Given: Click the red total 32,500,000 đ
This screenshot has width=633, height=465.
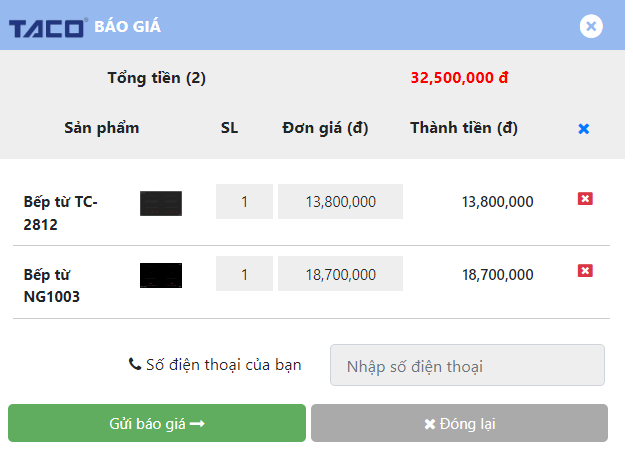Looking at the screenshot, I should pyautogui.click(x=459, y=78).
